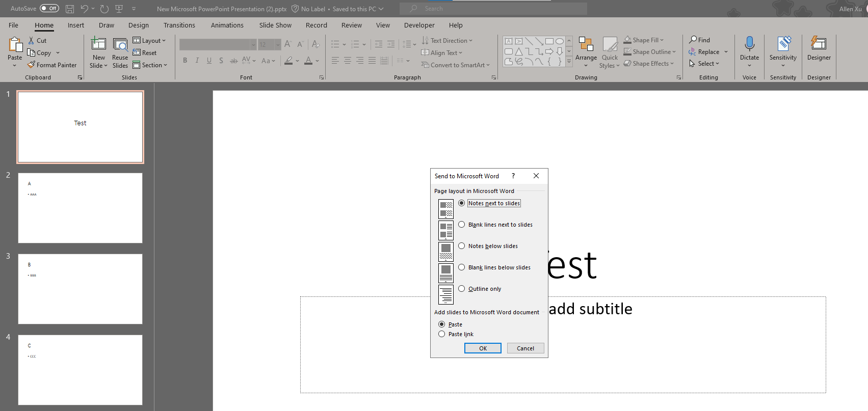This screenshot has height=411, width=868.
Task: Apply text shadow
Action: 221,61
